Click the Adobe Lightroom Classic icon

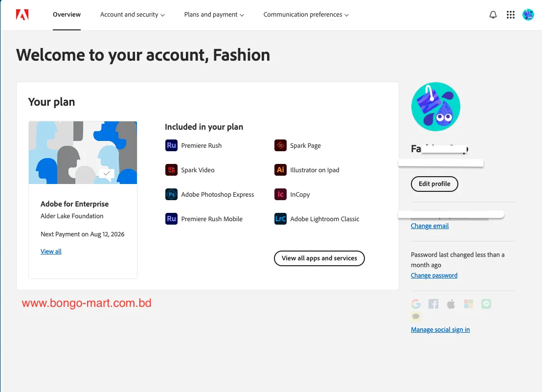pos(280,219)
